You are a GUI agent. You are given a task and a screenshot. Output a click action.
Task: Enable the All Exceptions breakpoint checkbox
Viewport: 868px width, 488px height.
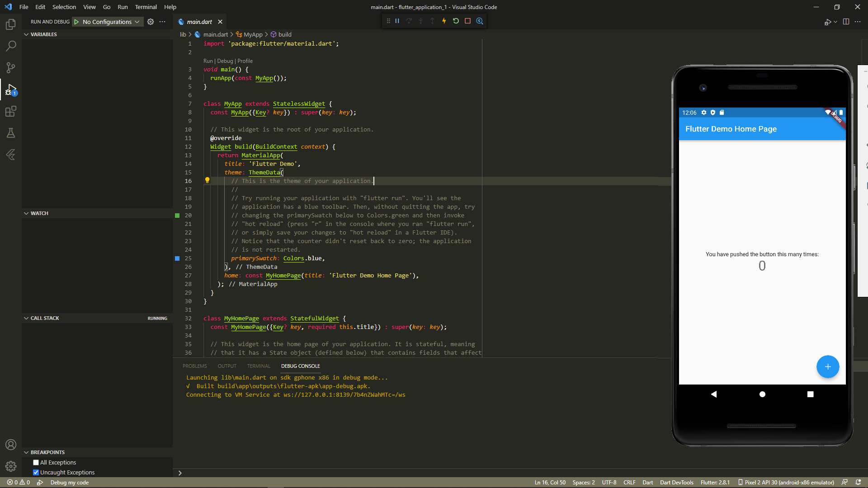click(36, 462)
